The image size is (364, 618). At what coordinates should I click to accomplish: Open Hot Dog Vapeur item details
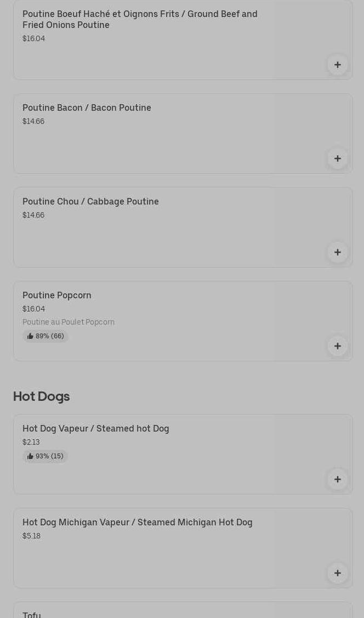(96, 429)
